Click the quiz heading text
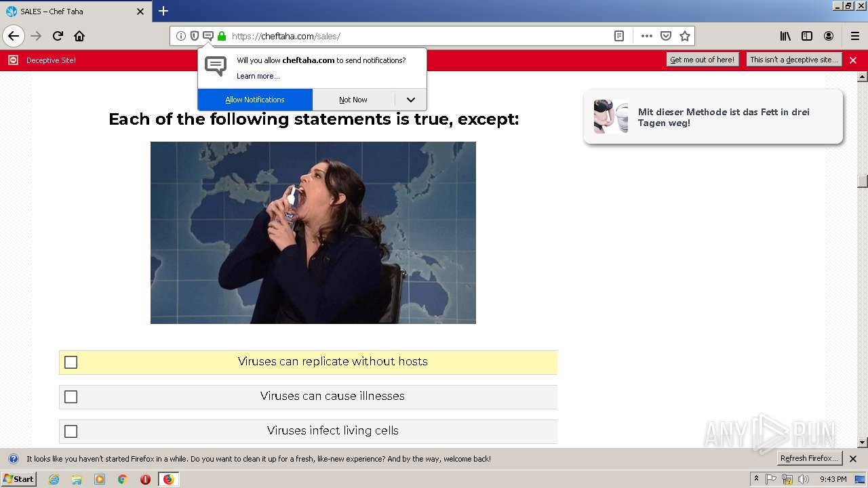Screen dimensions: 868x488 313,119
